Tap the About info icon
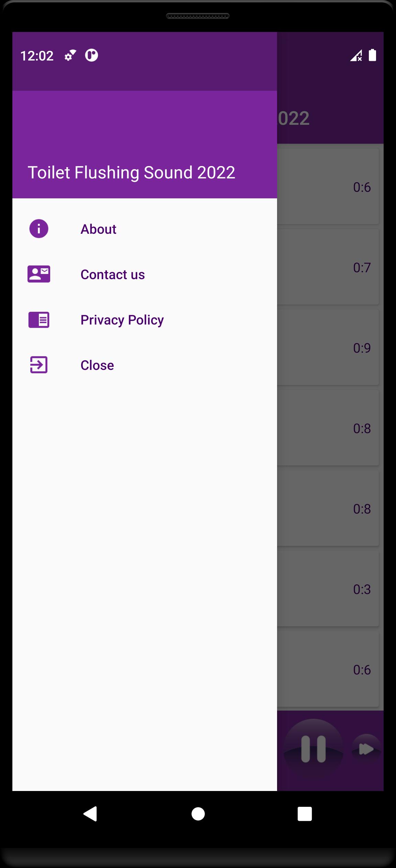The height and width of the screenshot is (868, 396). pos(39,229)
